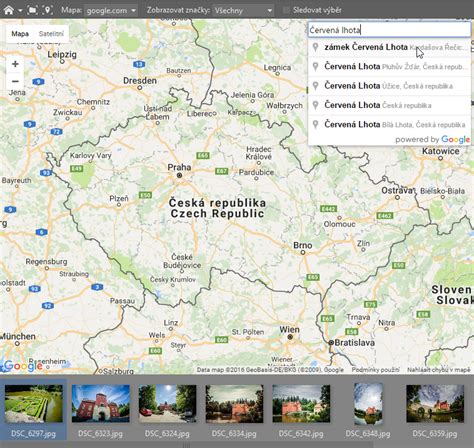
Task: Select thumbnail DSC_6342.jpg
Action: 301,410
